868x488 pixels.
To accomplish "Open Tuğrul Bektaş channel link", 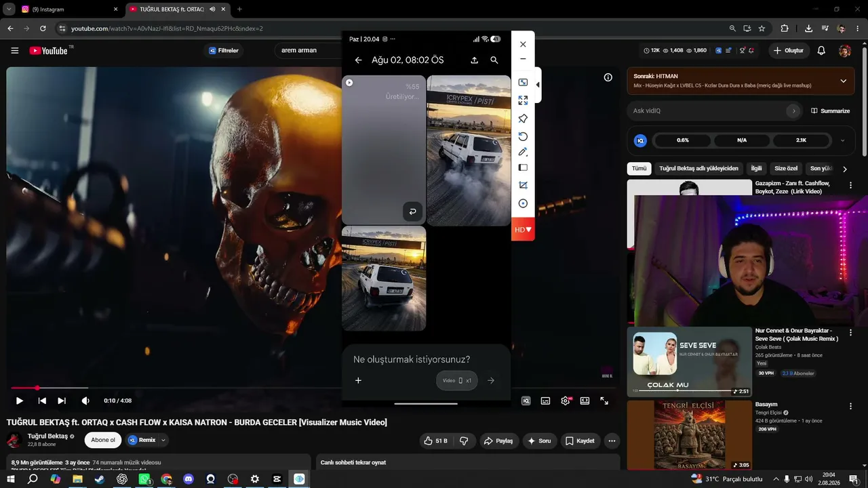I will (47, 436).
